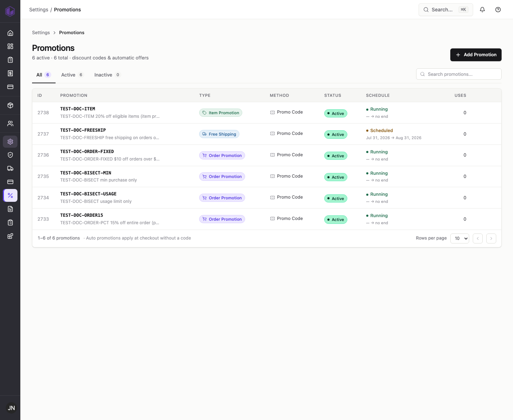The image size is (513, 420).
Task: Click the TYPE column header
Action: click(x=205, y=95)
